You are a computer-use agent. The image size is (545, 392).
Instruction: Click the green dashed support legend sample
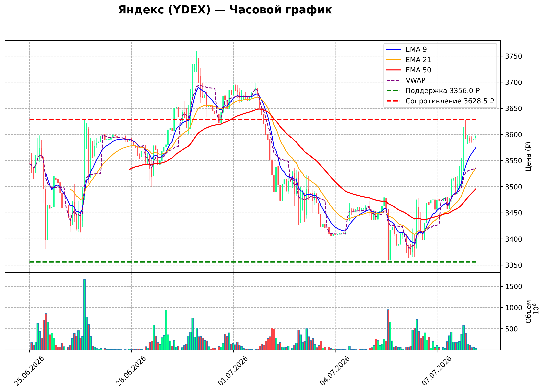click(393, 91)
